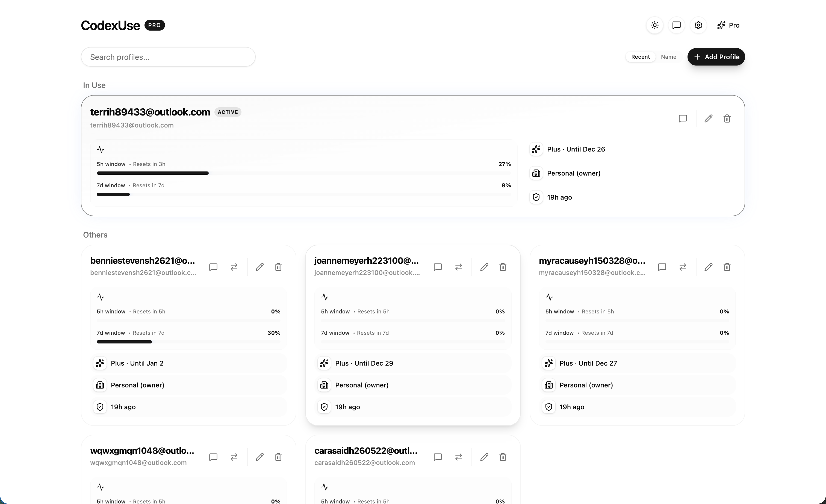Open settings via the gear icon
This screenshot has width=826, height=504.
pyautogui.click(x=698, y=25)
